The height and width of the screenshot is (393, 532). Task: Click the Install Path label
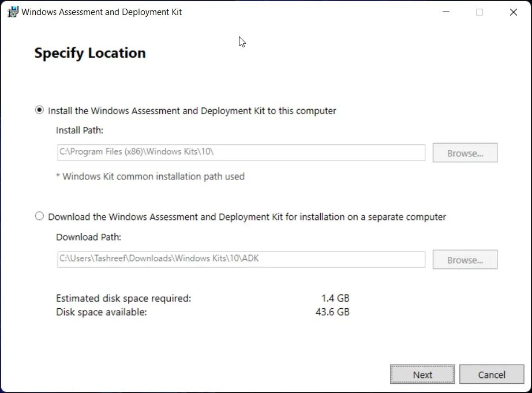[79, 130]
